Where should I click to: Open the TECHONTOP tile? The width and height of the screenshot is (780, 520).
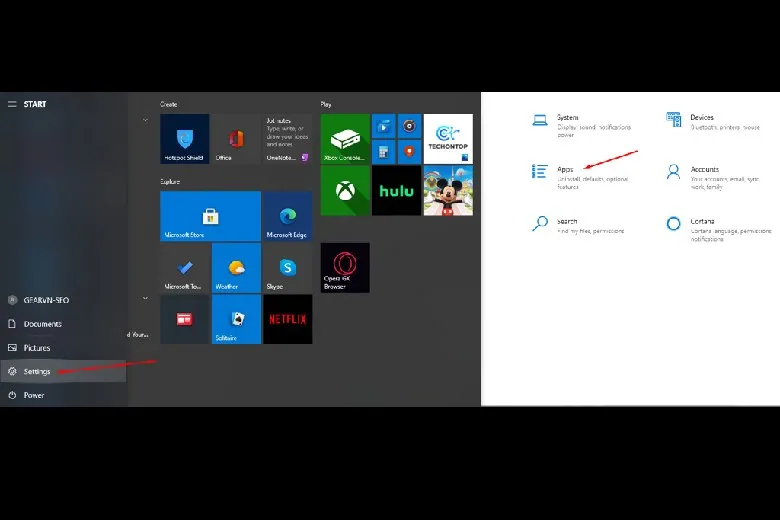click(x=448, y=139)
